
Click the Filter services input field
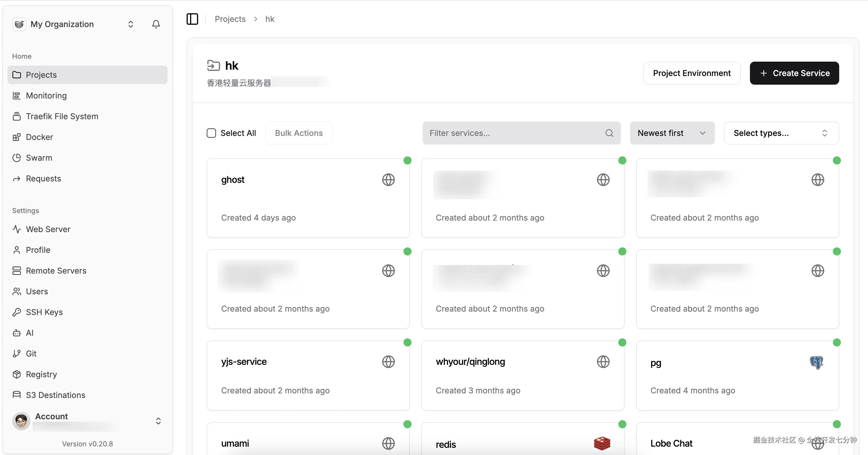512,133
